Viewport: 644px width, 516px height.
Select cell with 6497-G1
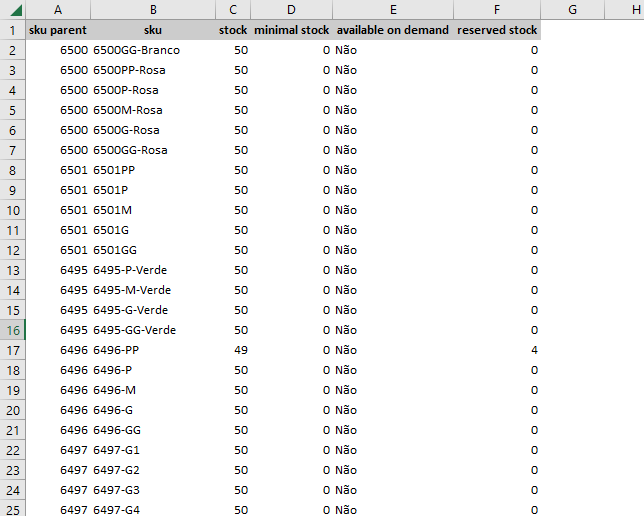(x=153, y=450)
